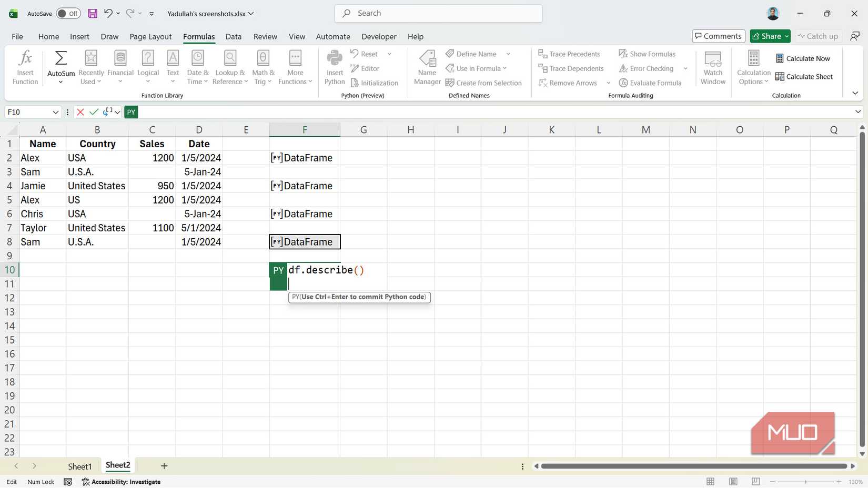
Task: Click zoom in plus on zoom slider
Action: click(x=839, y=482)
